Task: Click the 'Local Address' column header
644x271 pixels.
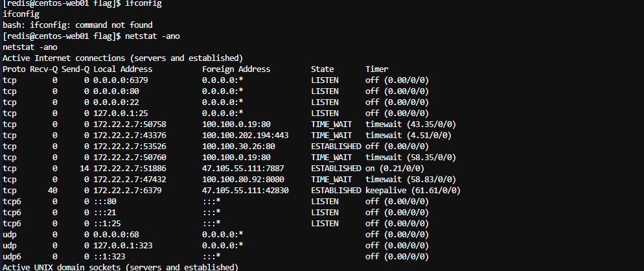Action: coord(123,69)
